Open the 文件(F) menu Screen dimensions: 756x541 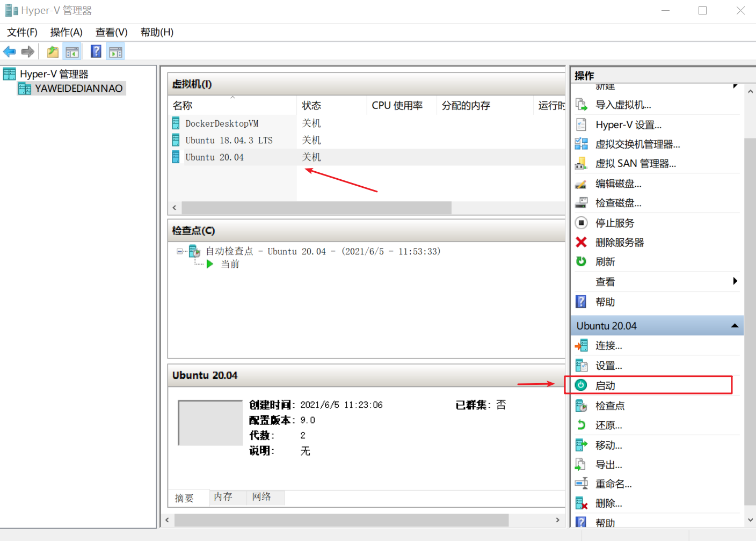tap(22, 32)
